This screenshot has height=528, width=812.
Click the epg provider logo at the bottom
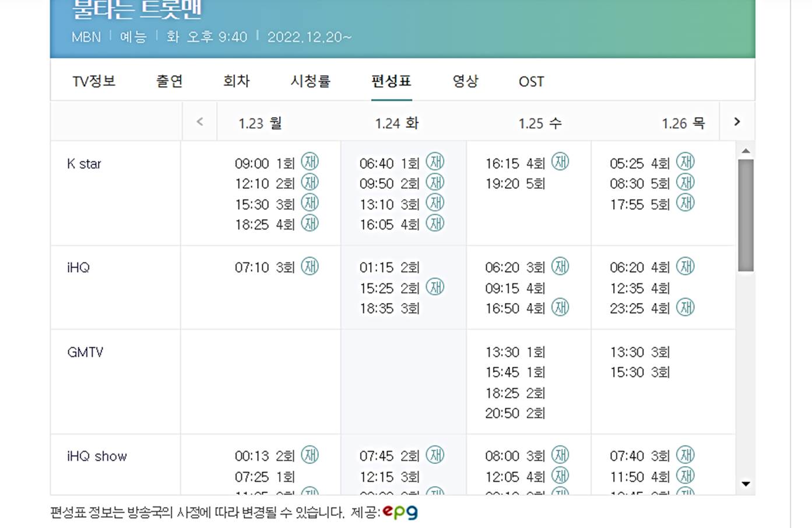pos(401,512)
